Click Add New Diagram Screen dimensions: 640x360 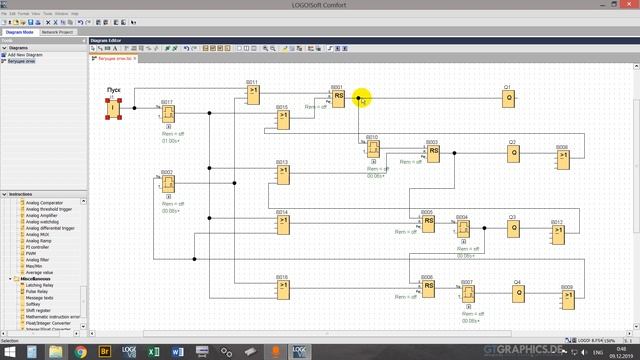pyautogui.click(x=25, y=55)
